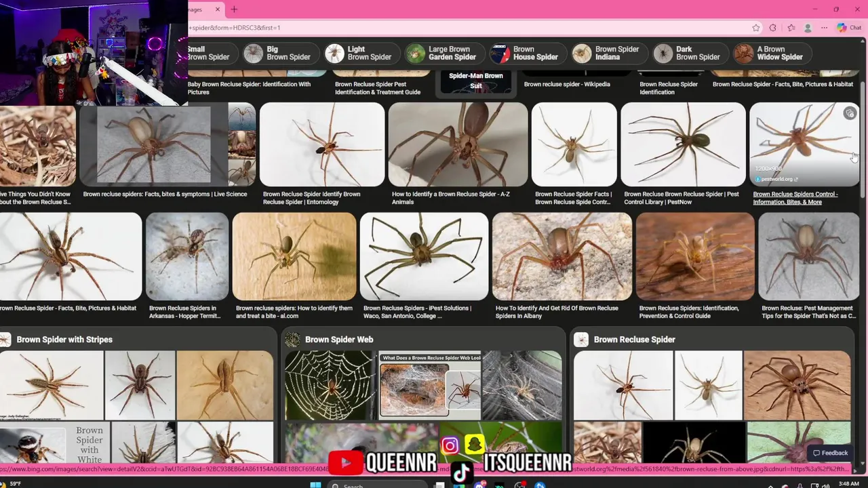Select 'Brown Spider Indiana' suggestion chip
This screenshot has width=868, height=488.
coord(608,53)
